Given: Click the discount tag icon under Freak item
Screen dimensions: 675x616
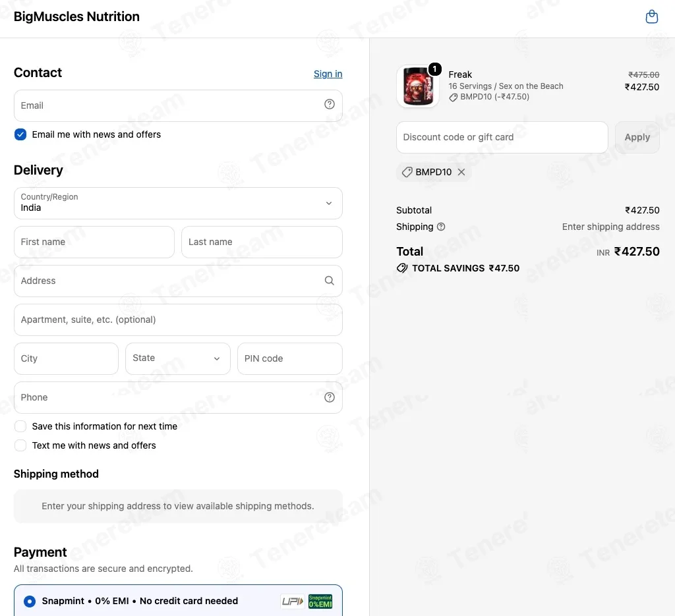Looking at the screenshot, I should (x=454, y=98).
